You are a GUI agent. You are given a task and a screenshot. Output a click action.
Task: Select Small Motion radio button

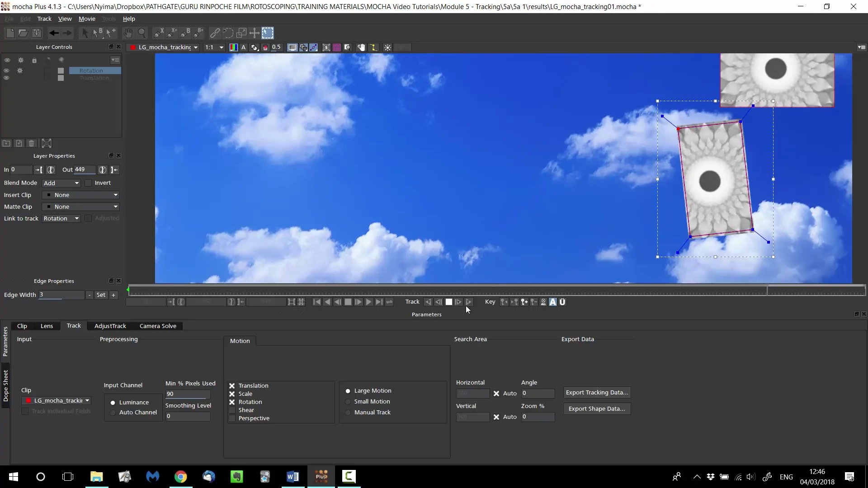[x=348, y=402]
